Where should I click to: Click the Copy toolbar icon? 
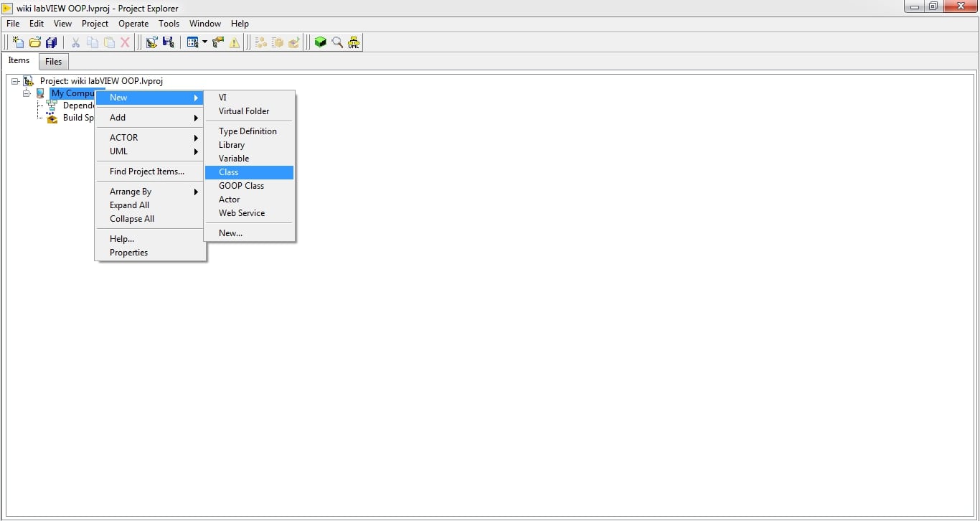(93, 42)
